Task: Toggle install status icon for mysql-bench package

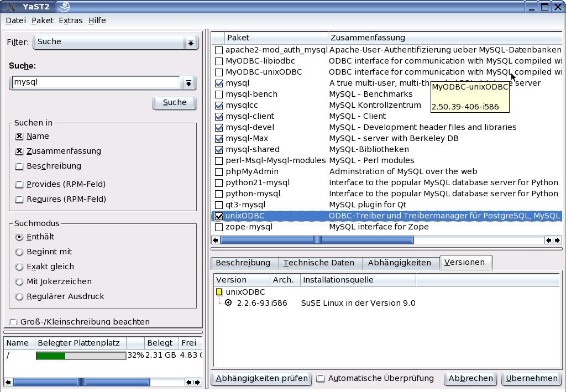Action: click(219, 95)
